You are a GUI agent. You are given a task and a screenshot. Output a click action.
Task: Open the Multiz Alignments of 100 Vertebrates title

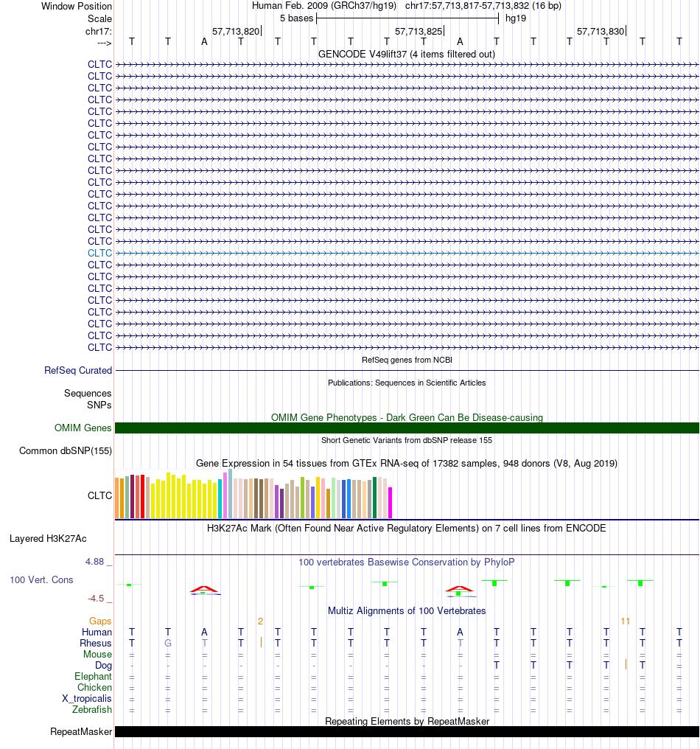pos(406,610)
